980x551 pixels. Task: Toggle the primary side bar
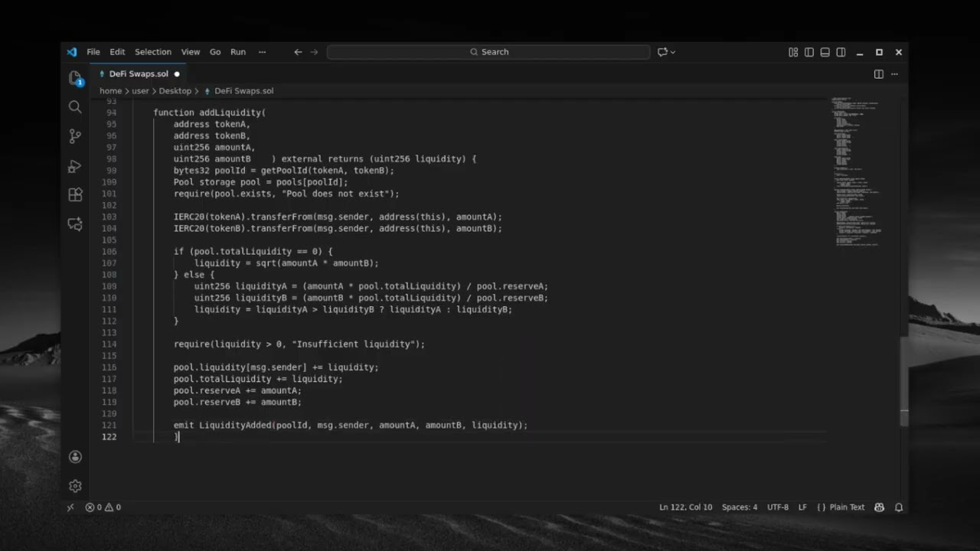809,52
